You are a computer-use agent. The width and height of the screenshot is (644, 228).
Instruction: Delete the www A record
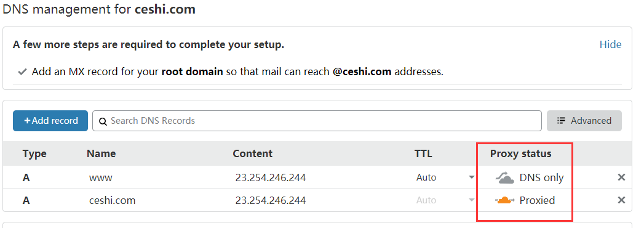tap(621, 177)
